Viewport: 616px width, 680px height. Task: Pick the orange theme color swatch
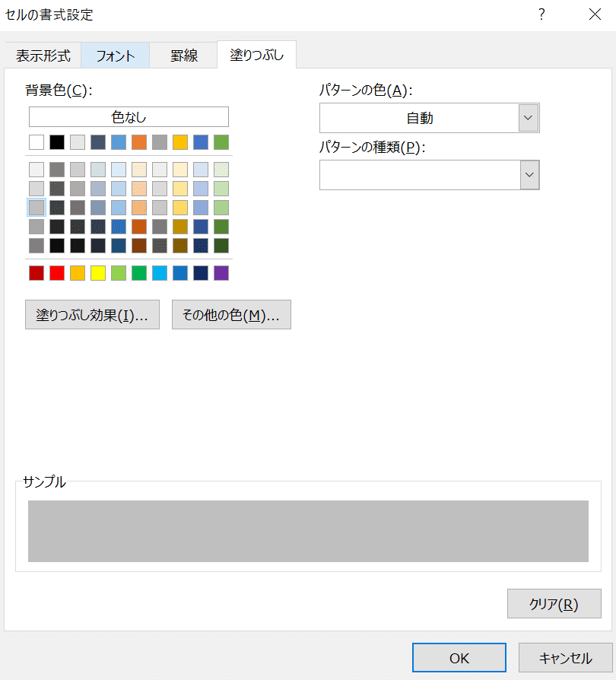[138, 142]
